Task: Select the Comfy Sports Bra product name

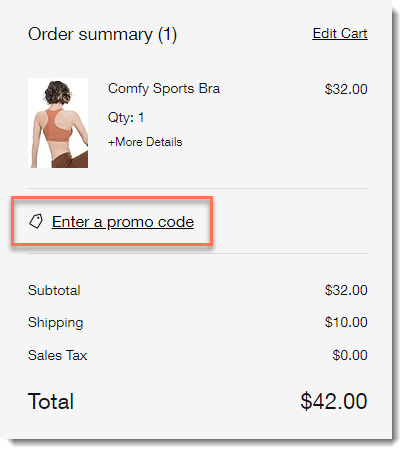Action: (164, 89)
